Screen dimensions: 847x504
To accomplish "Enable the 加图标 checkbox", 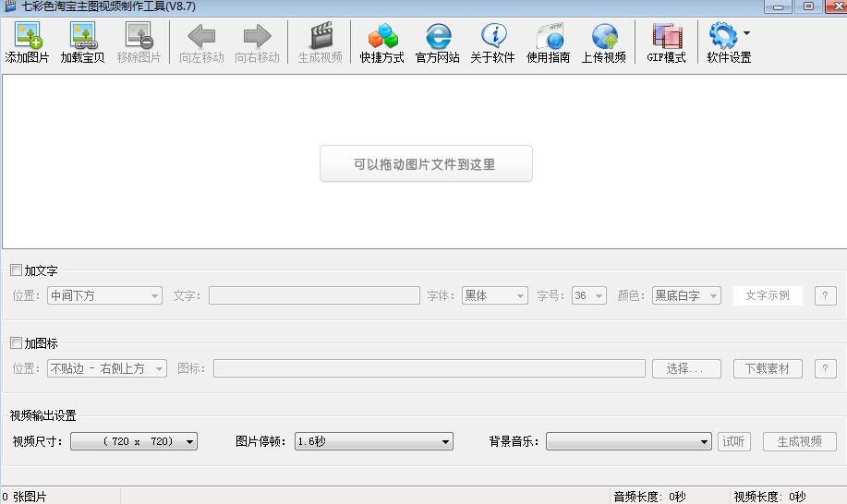I will coord(17,342).
